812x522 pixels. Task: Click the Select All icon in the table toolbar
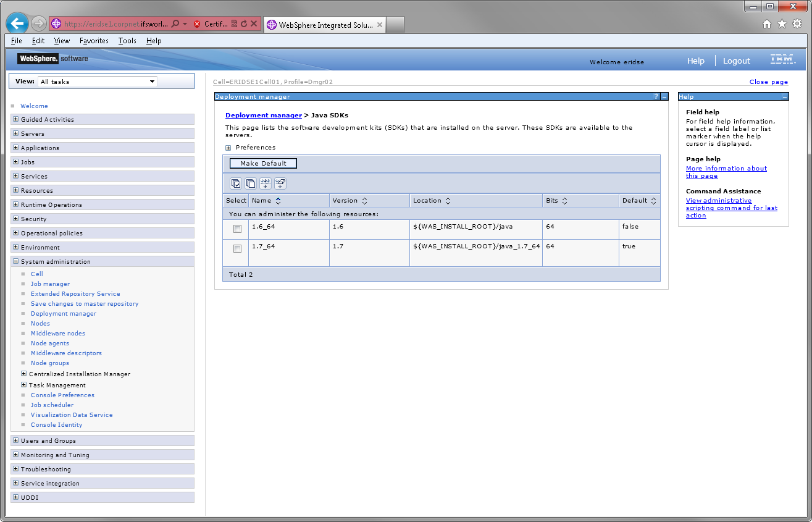[x=236, y=183]
